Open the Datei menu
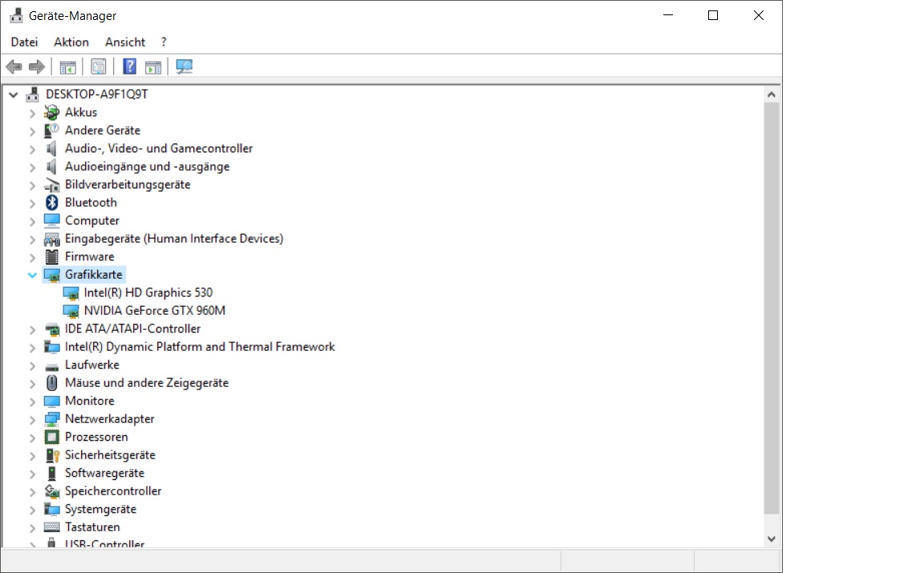 tap(24, 42)
